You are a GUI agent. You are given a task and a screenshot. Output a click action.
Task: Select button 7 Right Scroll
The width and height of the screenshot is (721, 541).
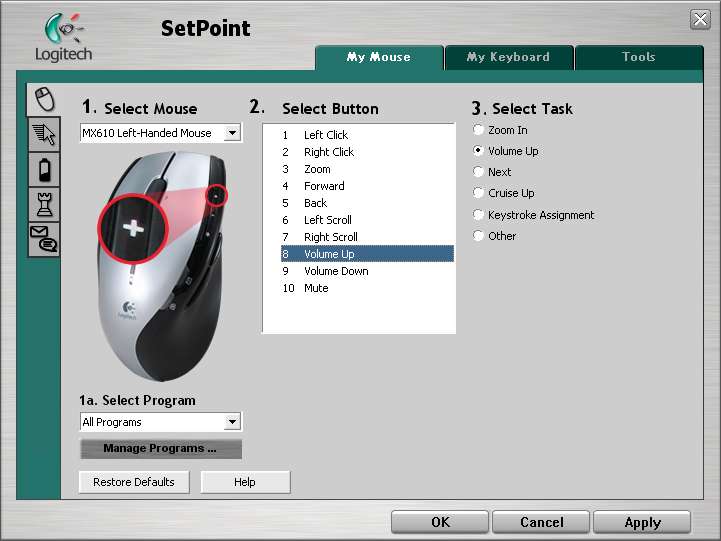367,237
